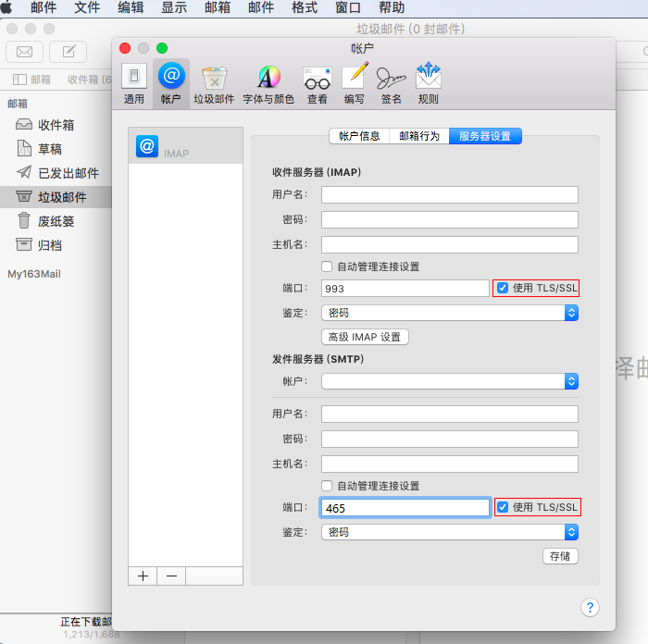This screenshot has height=644, width=648.
Task: Click IMAP 密码 input field
Action: 450,220
